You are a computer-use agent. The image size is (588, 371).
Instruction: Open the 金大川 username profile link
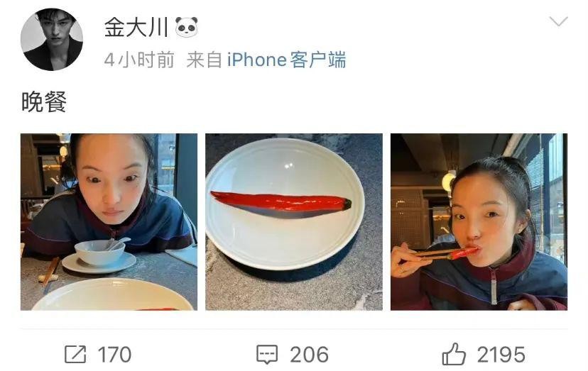[136, 28]
